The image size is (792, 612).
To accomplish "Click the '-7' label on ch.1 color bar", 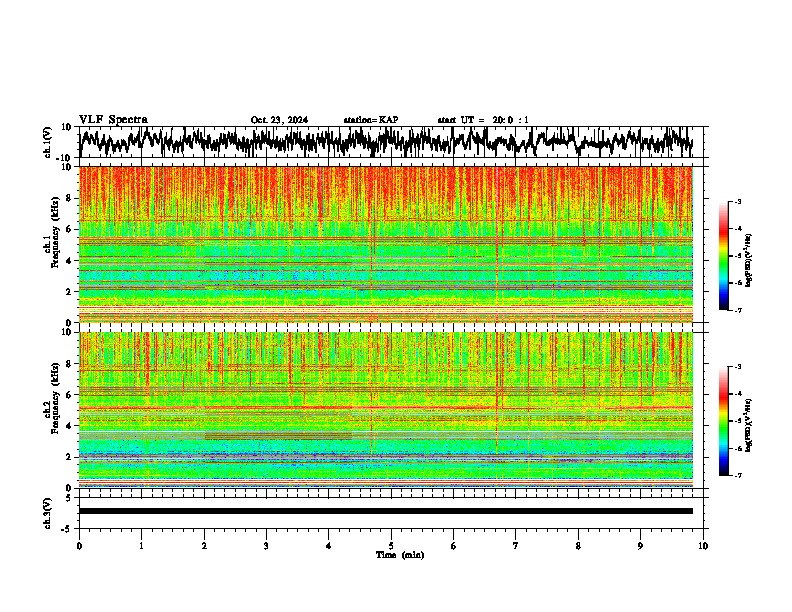I will tap(737, 310).
